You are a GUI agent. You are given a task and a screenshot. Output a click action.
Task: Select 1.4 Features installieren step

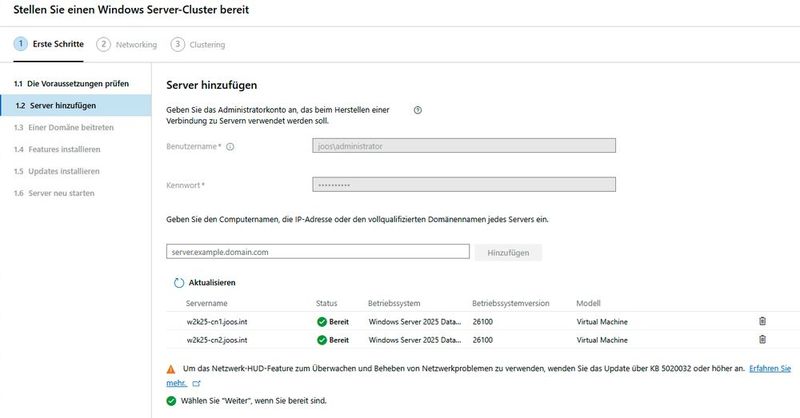click(x=57, y=150)
